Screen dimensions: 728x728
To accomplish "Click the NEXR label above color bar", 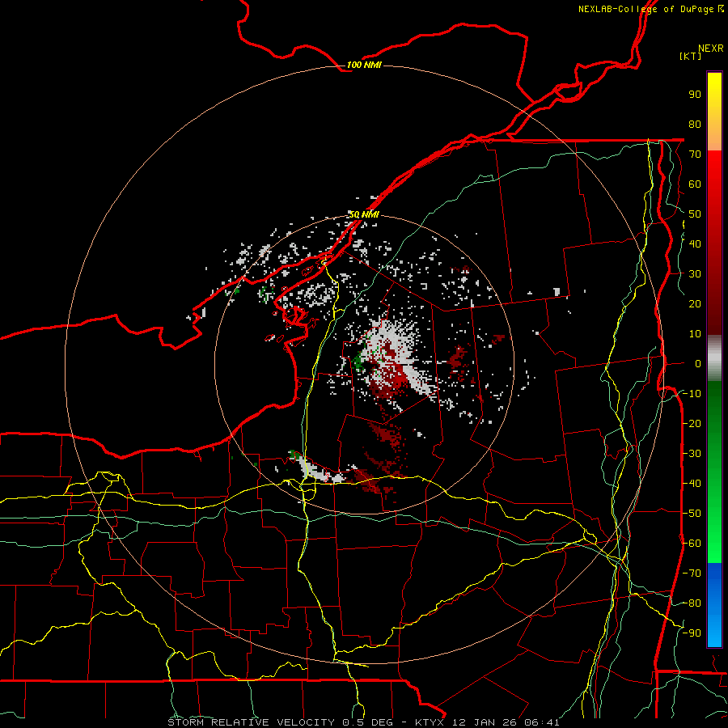I will point(711,49).
